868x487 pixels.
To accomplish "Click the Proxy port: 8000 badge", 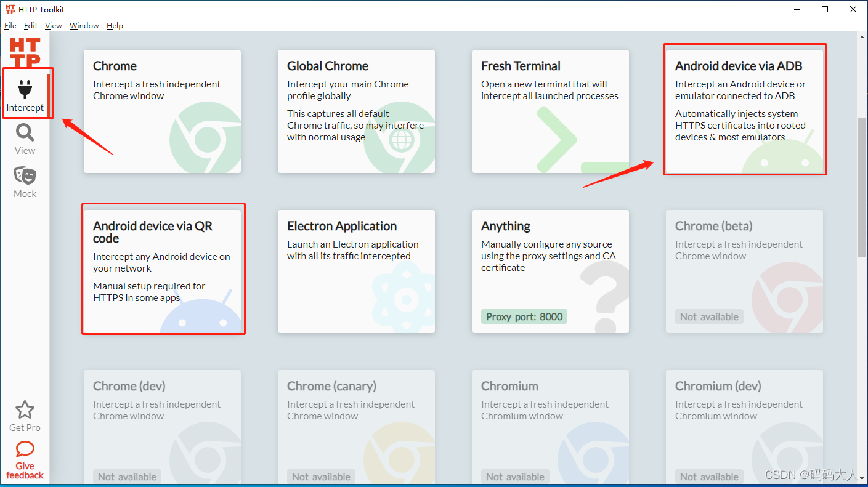I will 524,316.
